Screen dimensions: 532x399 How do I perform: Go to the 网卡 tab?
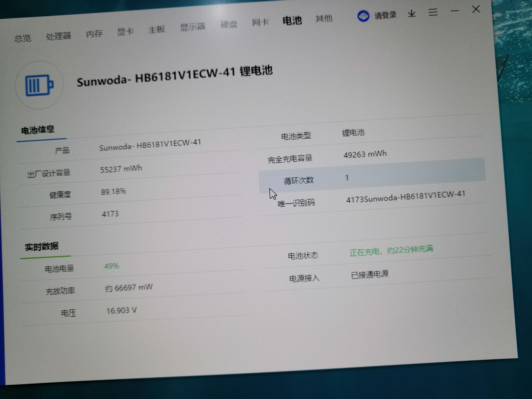coord(260,23)
